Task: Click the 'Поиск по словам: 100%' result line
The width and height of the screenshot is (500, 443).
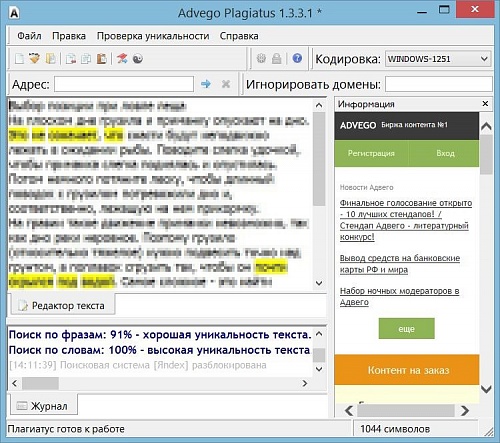Action: (159, 350)
